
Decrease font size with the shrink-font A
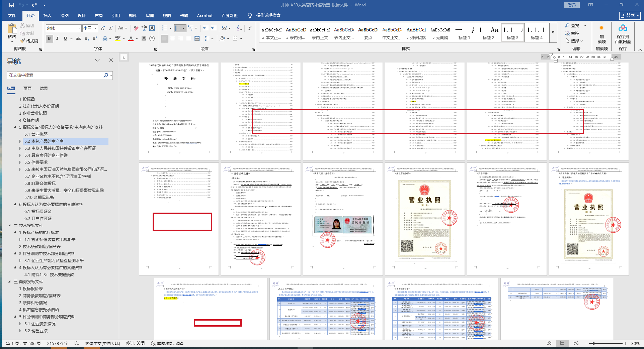111,28
